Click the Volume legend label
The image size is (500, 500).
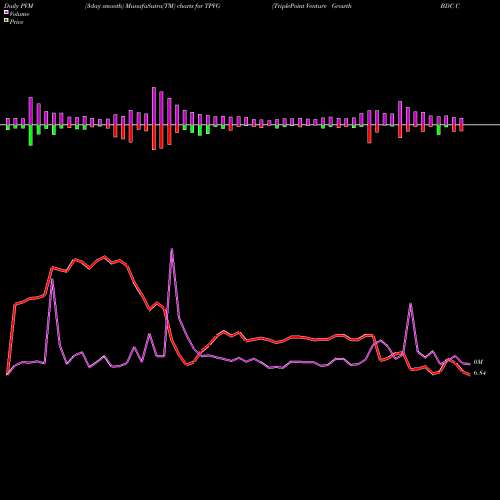tap(19, 14)
